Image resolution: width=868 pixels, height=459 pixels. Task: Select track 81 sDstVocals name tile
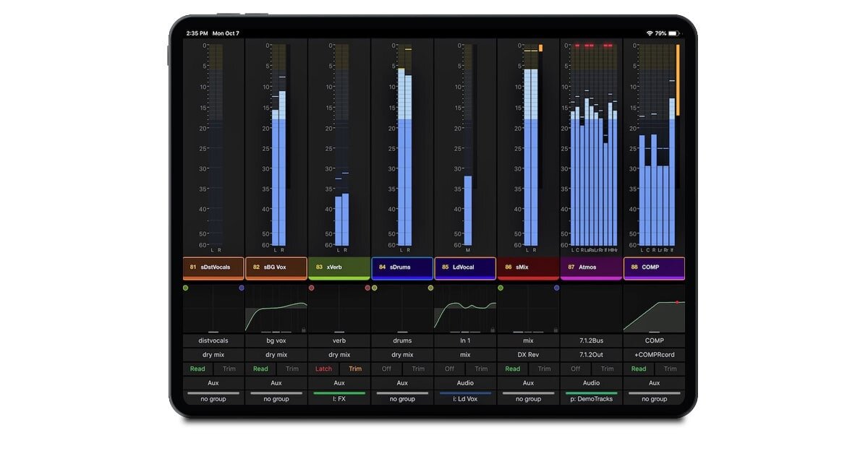pyautogui.click(x=213, y=267)
